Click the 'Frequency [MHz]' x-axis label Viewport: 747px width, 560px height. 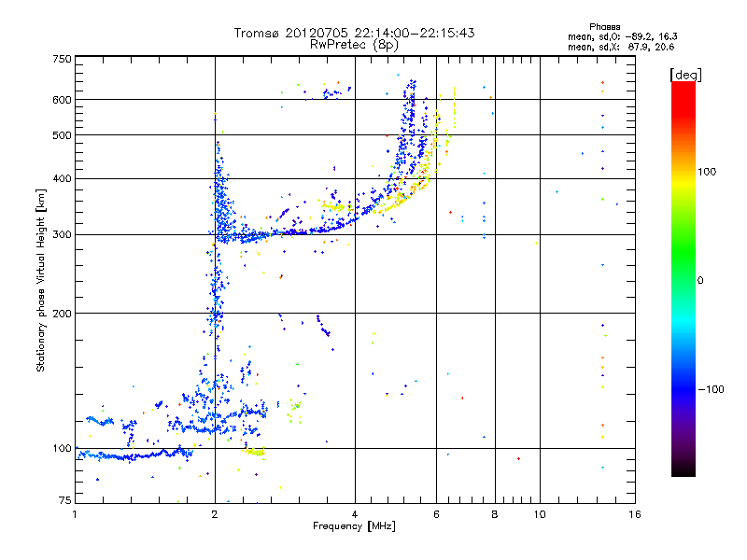(x=354, y=526)
